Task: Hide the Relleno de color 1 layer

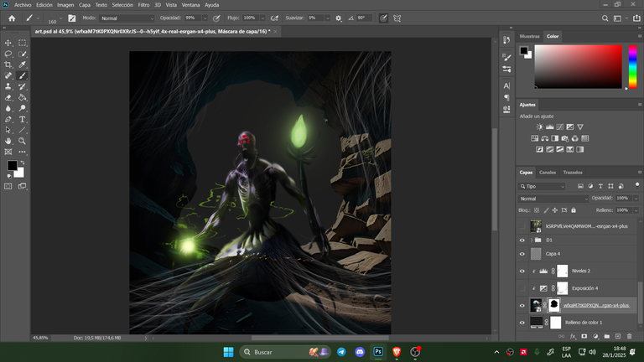Action: click(x=522, y=323)
